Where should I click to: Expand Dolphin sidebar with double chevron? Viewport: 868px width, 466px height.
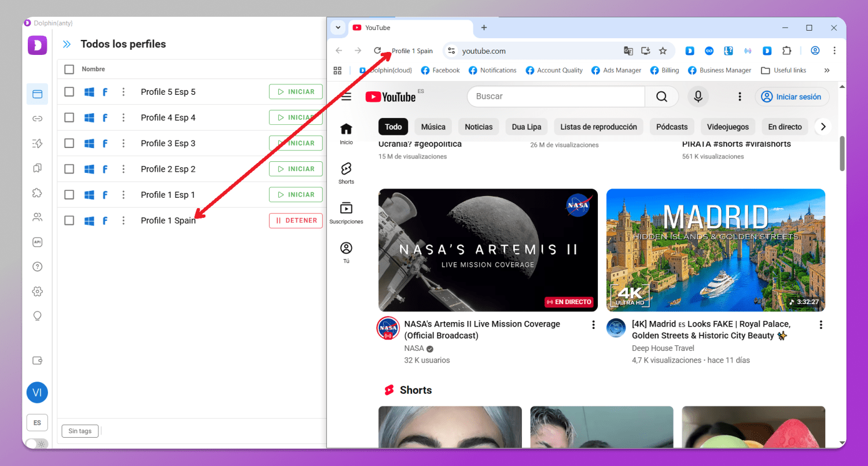67,45
